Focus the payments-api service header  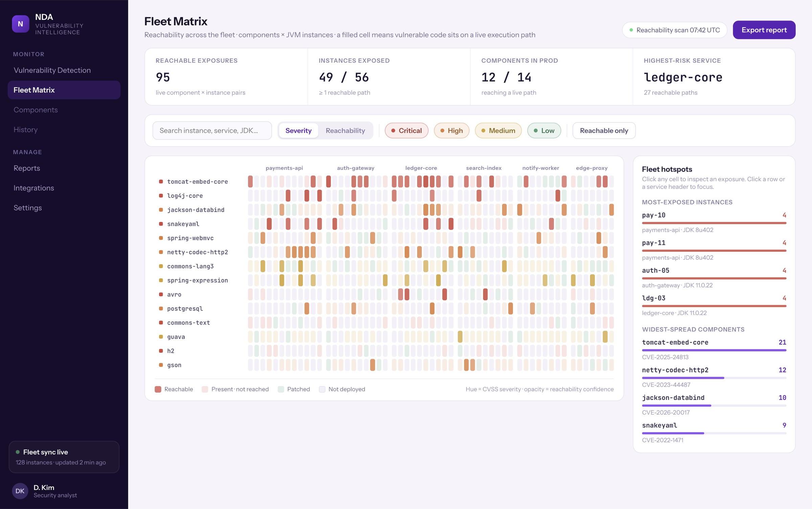pos(284,168)
